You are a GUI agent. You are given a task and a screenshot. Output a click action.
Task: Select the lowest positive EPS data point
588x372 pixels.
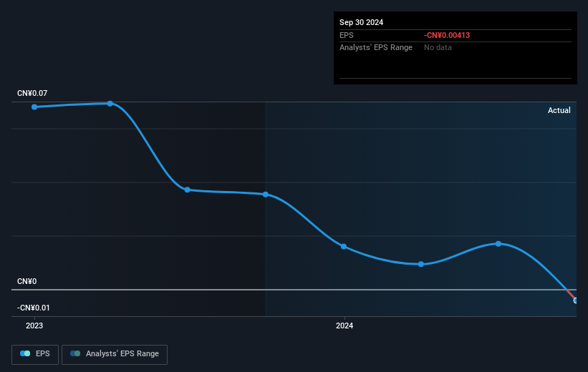[x=421, y=264]
